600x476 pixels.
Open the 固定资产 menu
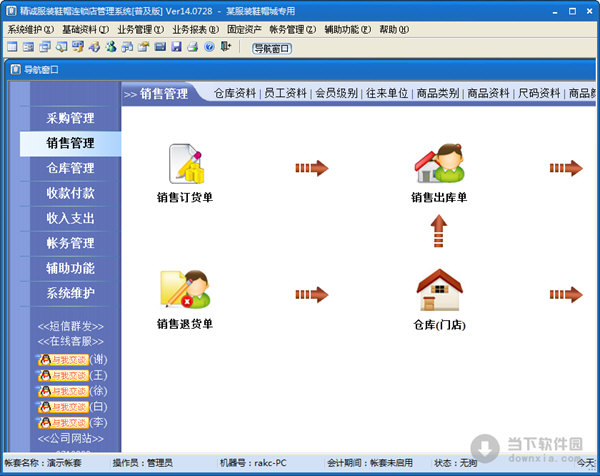click(x=244, y=29)
